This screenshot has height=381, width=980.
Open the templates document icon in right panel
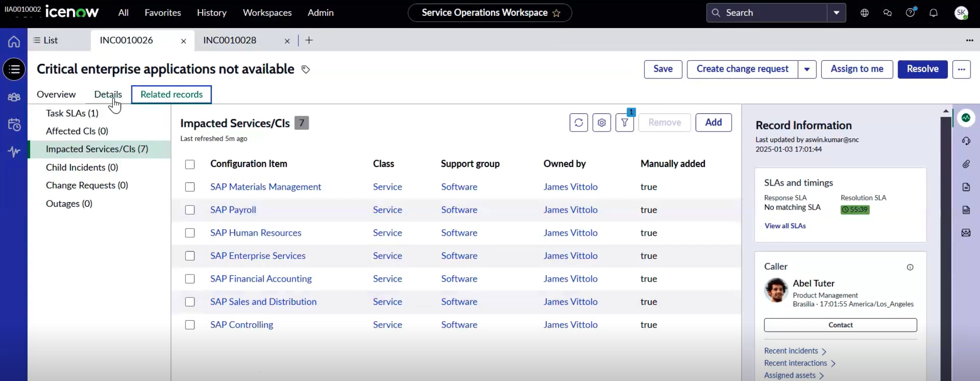click(966, 187)
